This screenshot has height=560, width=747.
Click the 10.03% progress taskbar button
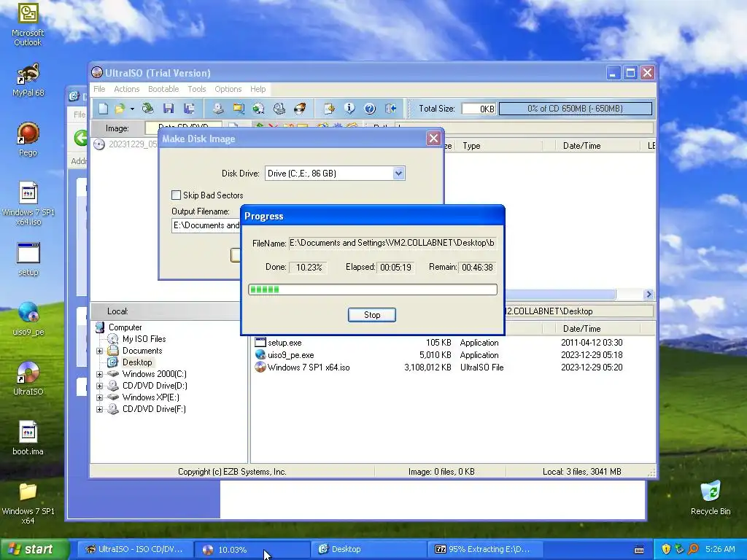pos(252,549)
